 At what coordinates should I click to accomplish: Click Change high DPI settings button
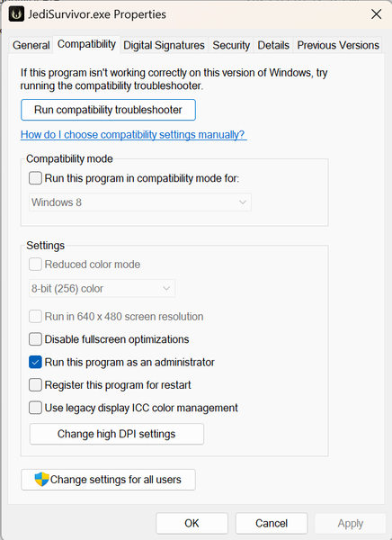click(117, 434)
